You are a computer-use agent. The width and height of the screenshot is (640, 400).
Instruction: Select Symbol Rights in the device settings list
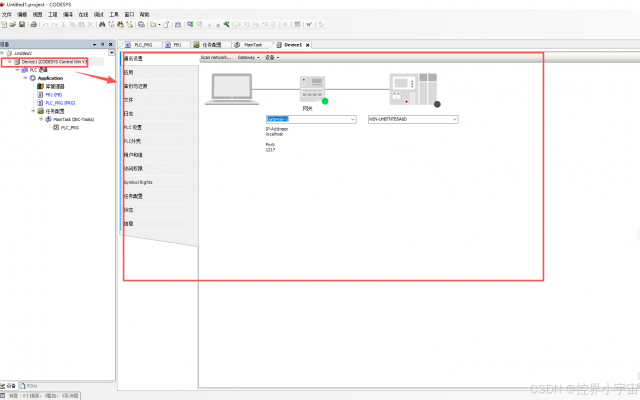(x=138, y=183)
